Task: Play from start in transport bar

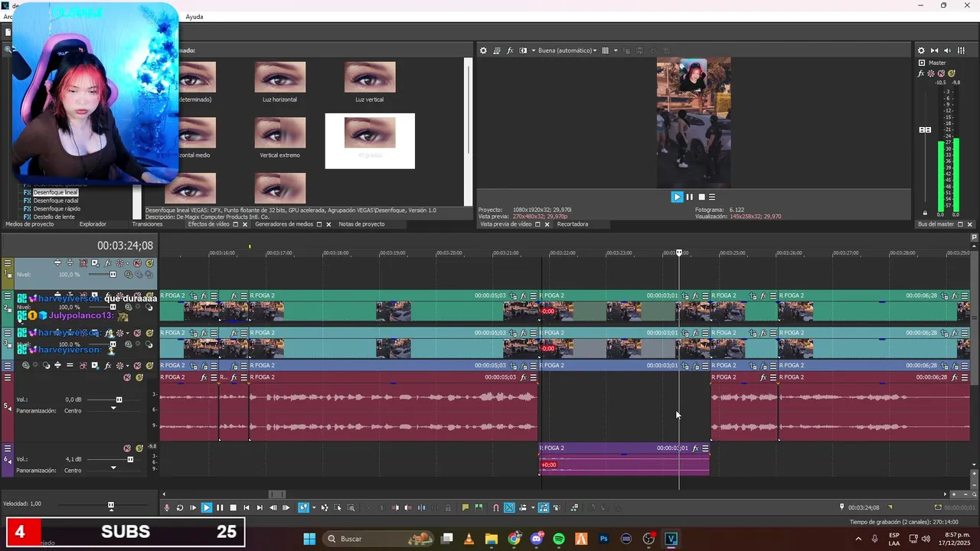Action: 193,507
